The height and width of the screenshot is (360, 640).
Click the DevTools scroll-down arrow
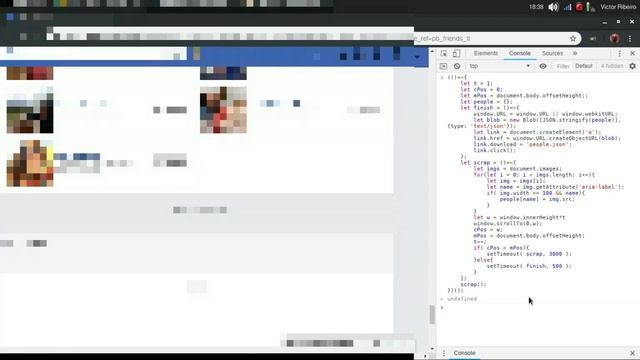432,349
